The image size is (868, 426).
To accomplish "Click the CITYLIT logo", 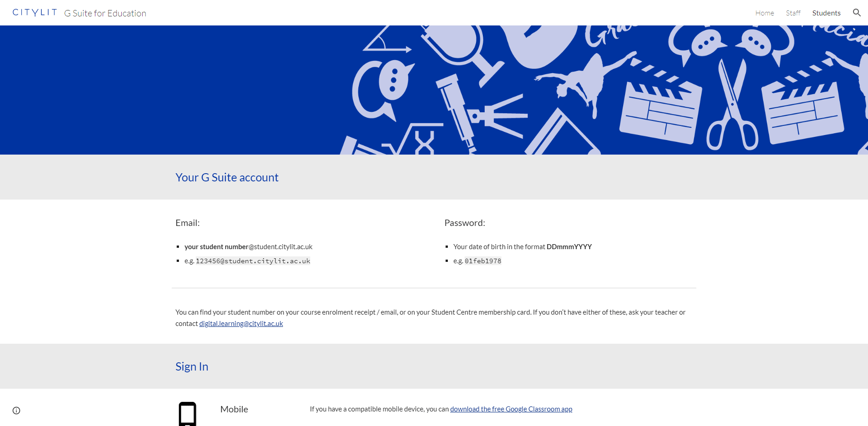I will point(35,13).
